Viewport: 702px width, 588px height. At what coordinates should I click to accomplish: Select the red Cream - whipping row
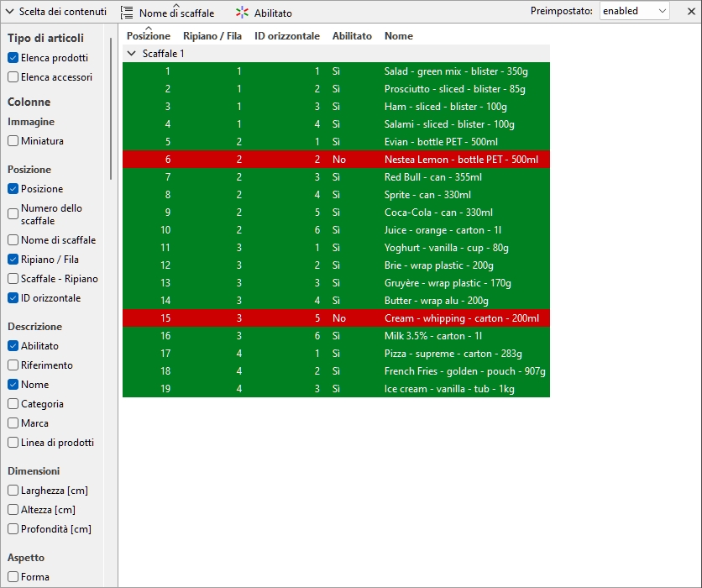click(x=336, y=318)
